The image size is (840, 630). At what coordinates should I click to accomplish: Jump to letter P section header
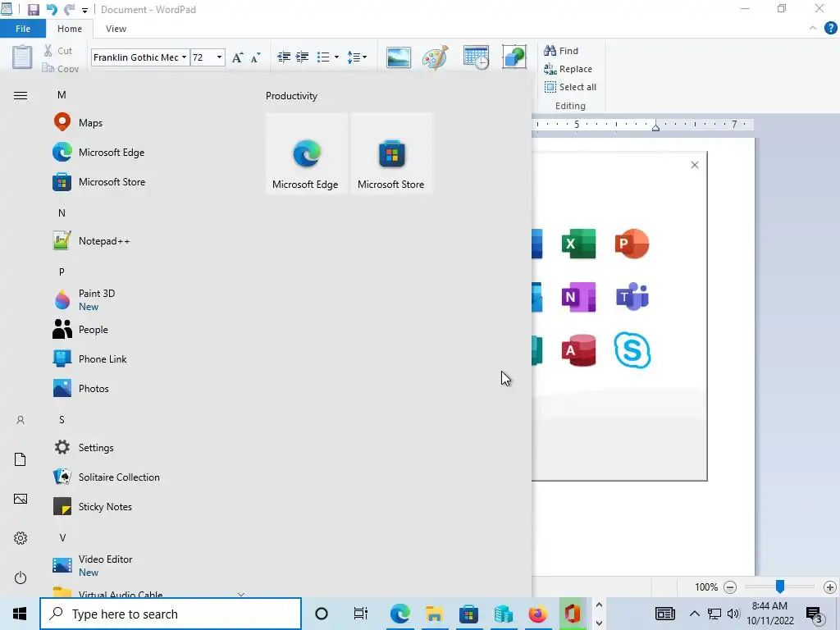[62, 272]
